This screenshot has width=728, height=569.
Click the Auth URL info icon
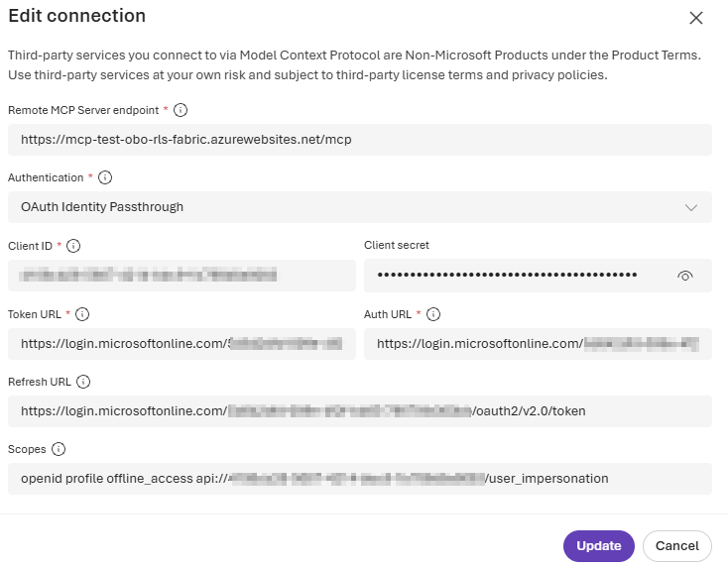(x=433, y=314)
